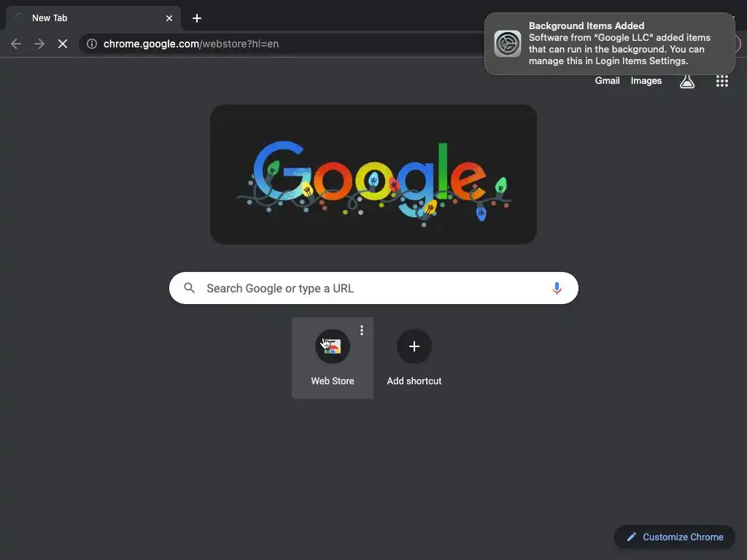Click the Add shortcut label
This screenshot has height=560, width=747.
(414, 381)
